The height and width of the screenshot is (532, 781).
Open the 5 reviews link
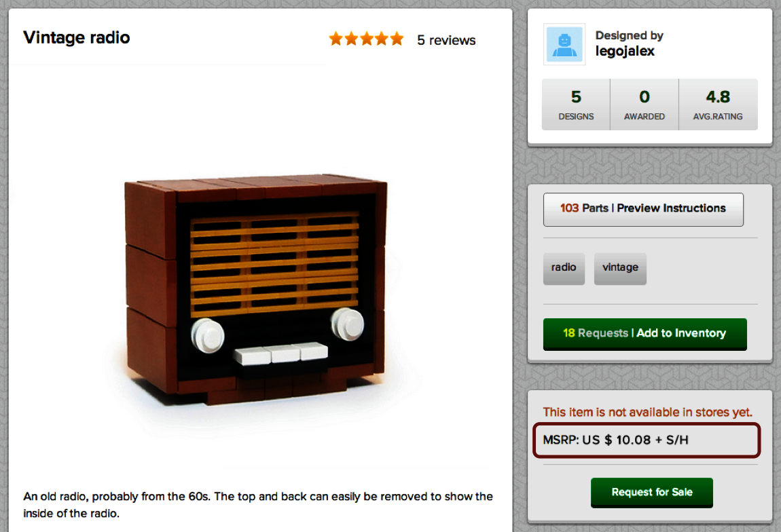click(446, 40)
